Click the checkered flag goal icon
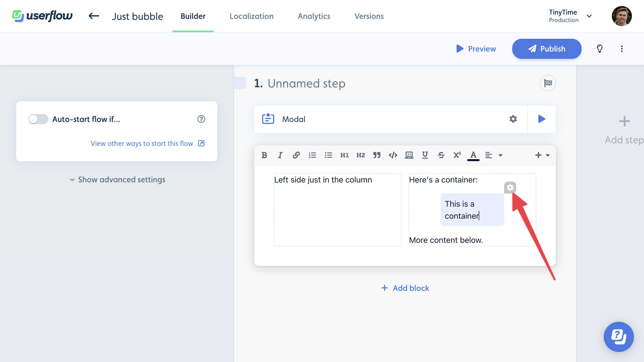644x362 pixels. (x=548, y=83)
